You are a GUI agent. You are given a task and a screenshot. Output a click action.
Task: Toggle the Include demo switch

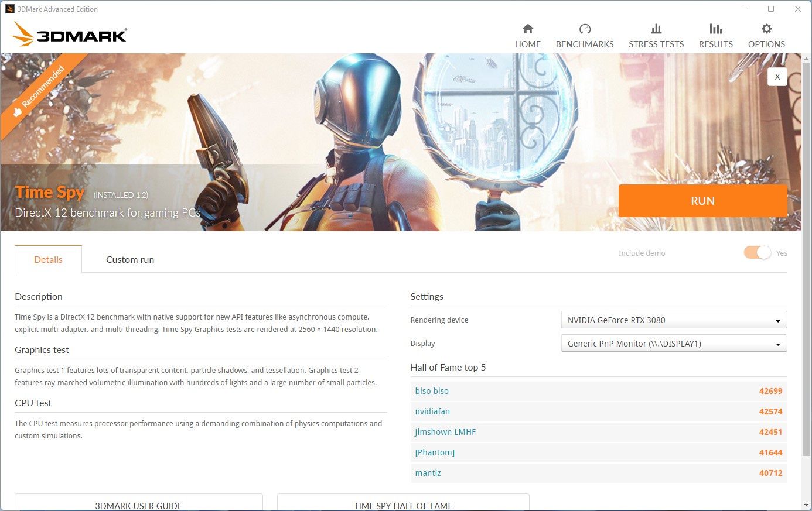tap(758, 252)
